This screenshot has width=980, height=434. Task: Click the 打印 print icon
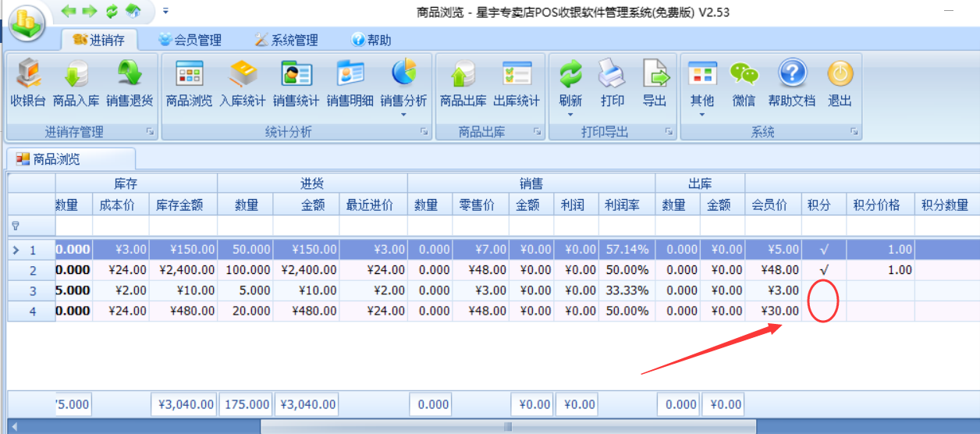[x=612, y=83]
